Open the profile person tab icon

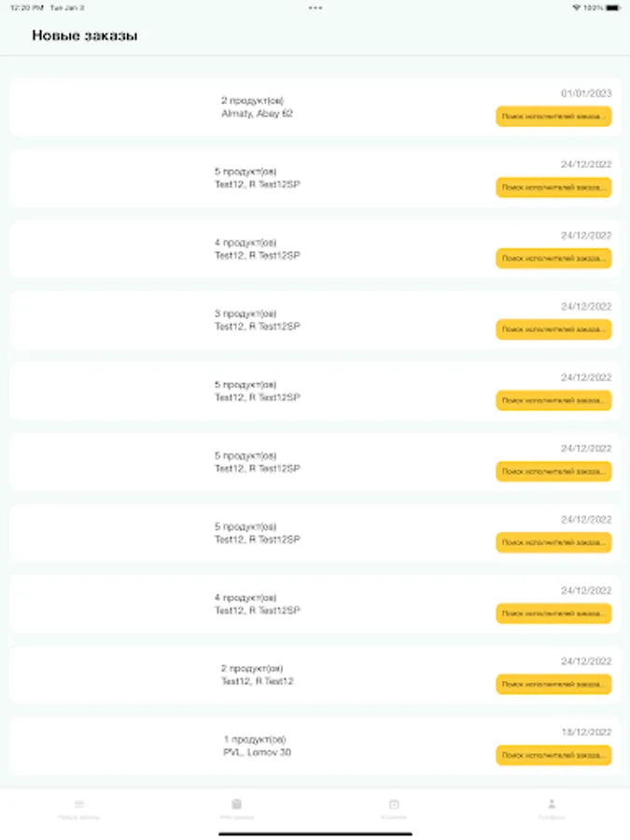(552, 805)
